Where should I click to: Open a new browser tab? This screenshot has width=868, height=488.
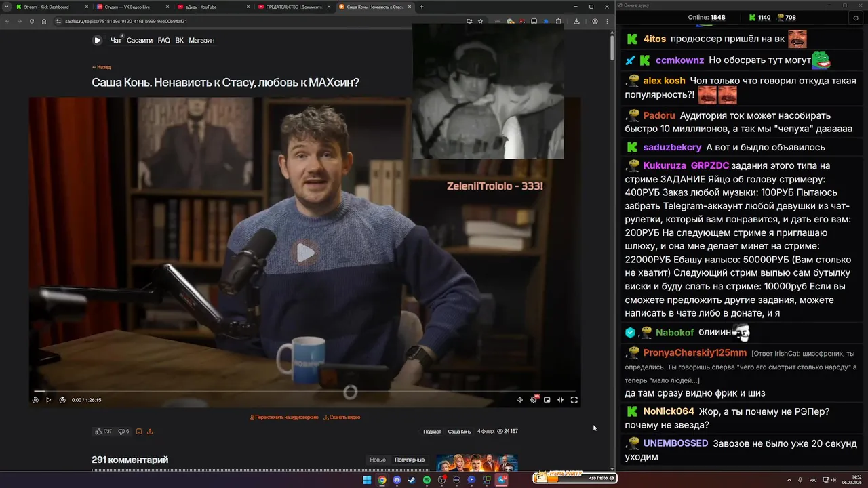[x=422, y=7]
